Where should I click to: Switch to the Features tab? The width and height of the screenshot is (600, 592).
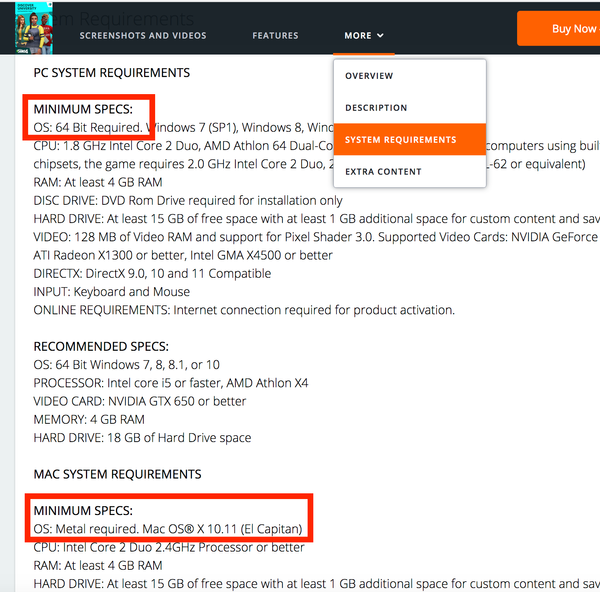pos(275,36)
